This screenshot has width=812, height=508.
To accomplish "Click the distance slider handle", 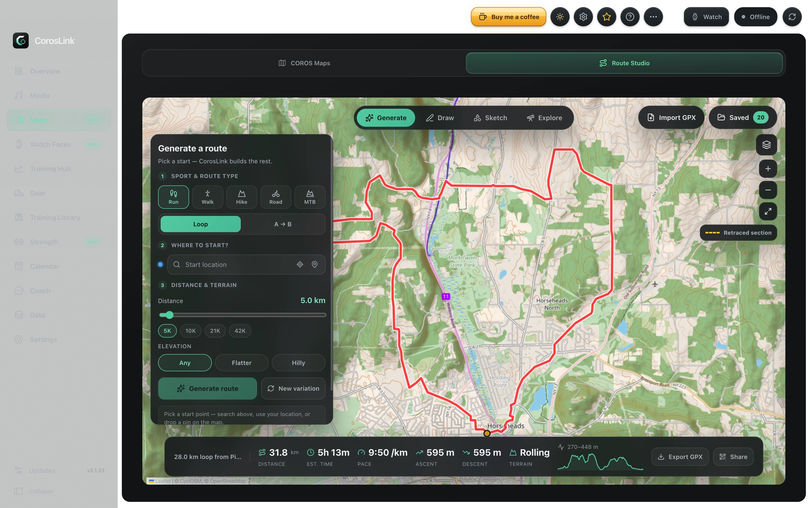I will pyautogui.click(x=170, y=315).
